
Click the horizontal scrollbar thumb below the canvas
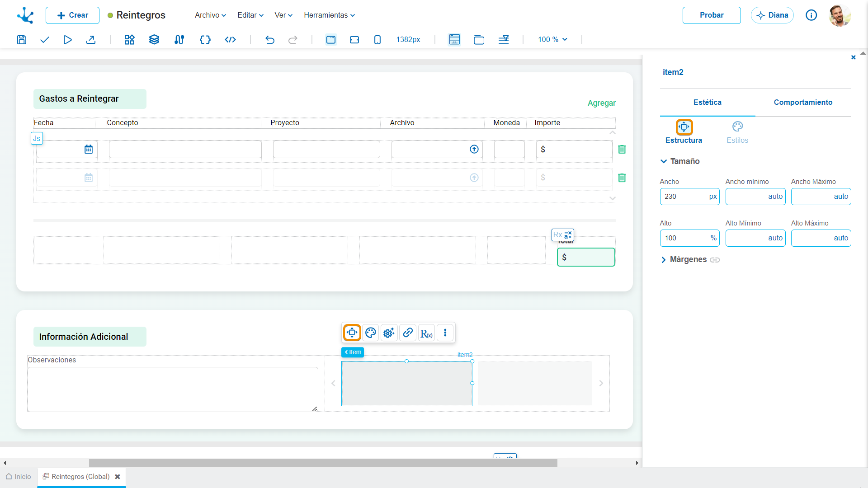click(x=323, y=463)
